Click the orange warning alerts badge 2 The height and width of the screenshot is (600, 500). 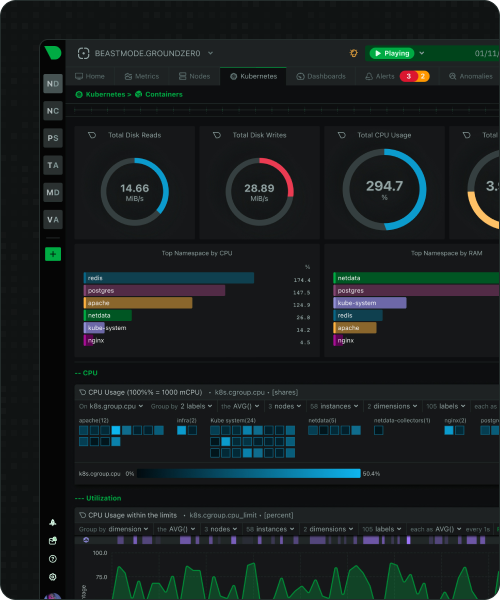pyautogui.click(x=423, y=76)
